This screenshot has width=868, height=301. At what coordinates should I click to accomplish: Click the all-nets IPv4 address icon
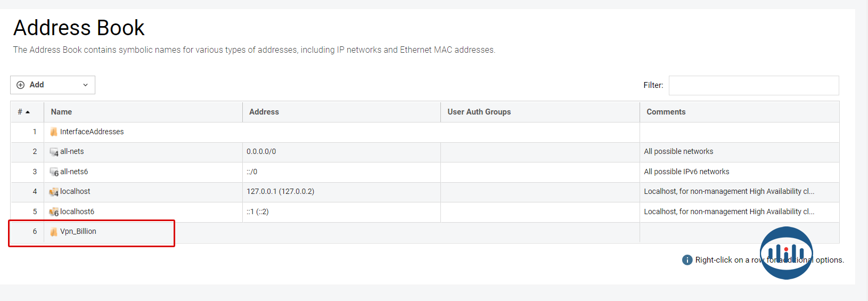(54, 152)
